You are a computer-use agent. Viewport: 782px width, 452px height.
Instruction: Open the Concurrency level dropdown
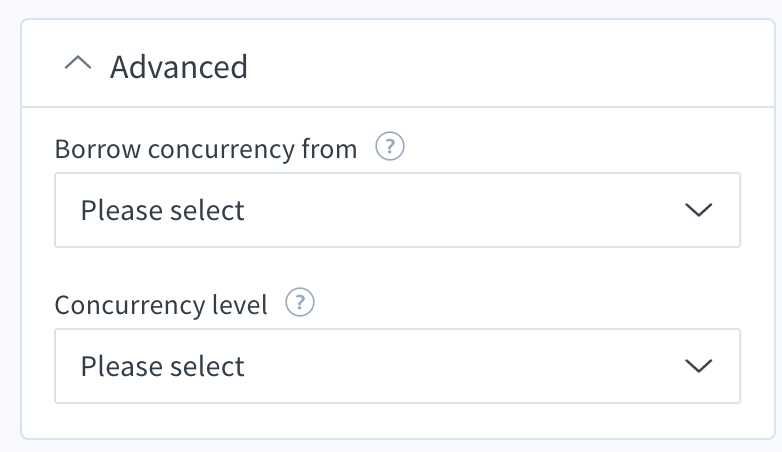point(397,366)
